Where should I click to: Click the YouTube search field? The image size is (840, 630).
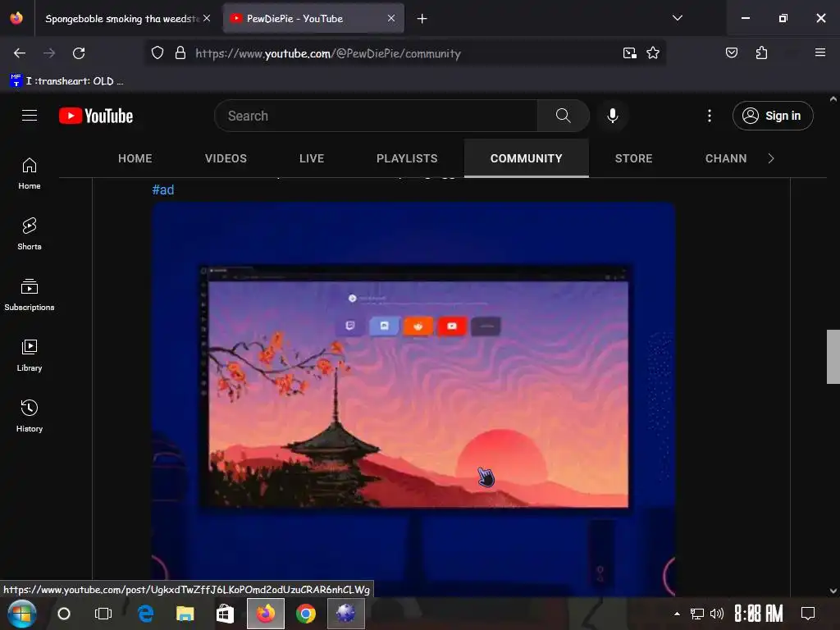click(x=376, y=116)
